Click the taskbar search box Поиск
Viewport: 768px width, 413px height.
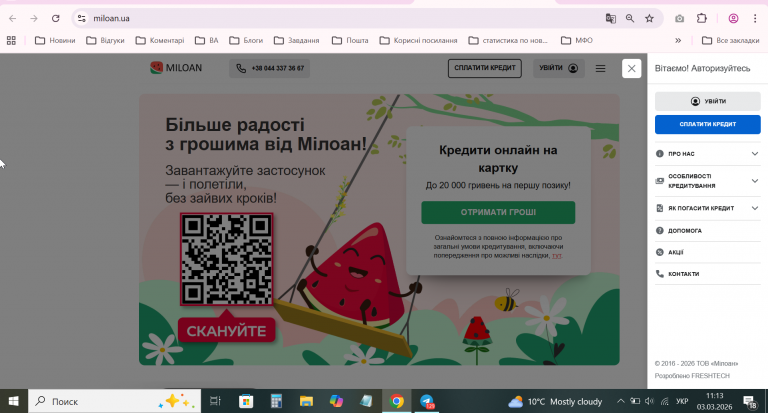click(115, 402)
